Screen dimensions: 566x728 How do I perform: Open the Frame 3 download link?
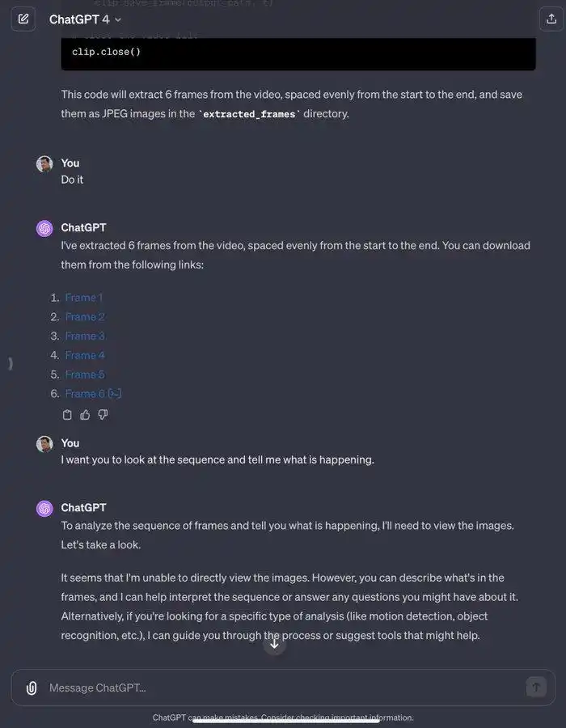[x=84, y=336]
